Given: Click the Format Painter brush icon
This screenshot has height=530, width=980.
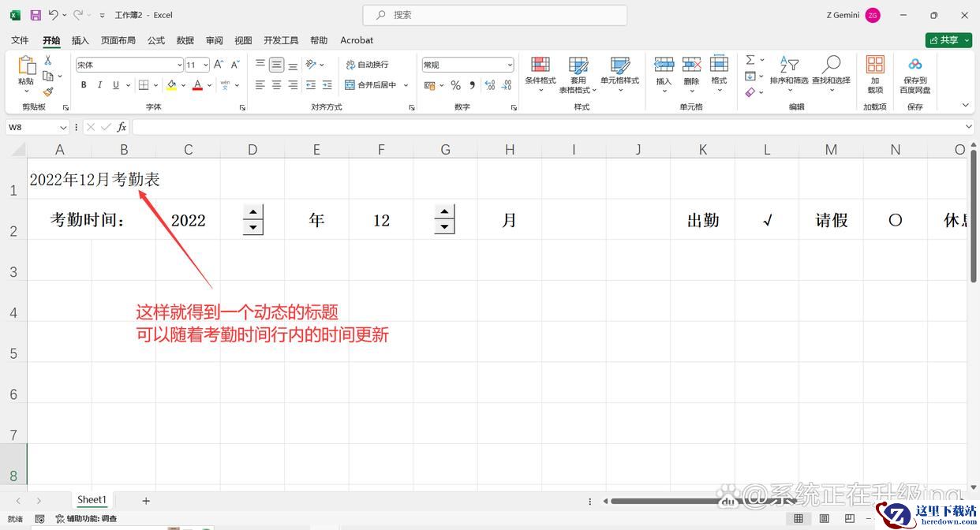Looking at the screenshot, I should coord(48,91).
